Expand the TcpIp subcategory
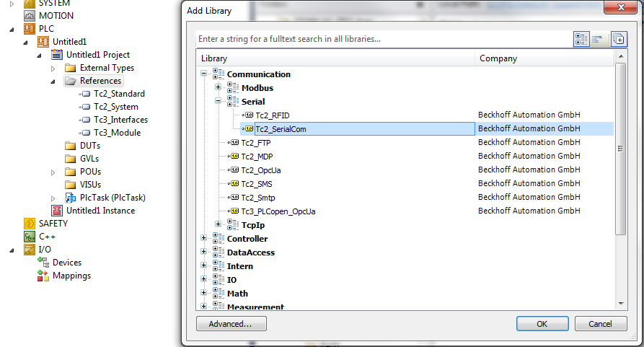The image size is (644, 347). pos(218,224)
